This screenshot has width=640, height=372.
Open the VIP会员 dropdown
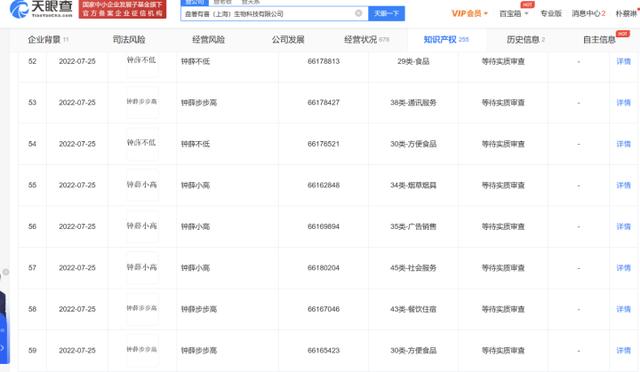click(x=469, y=13)
